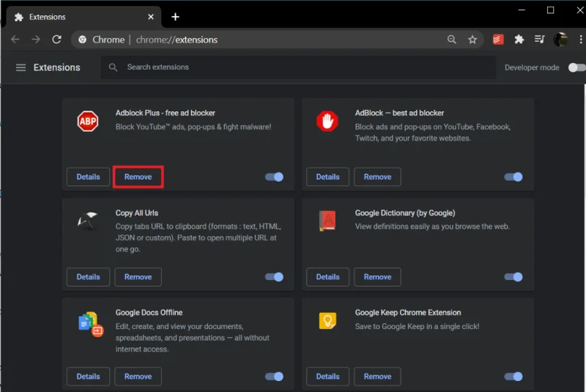The height and width of the screenshot is (392, 586).
Task: Disable Copy All Urls toggle
Action: tap(274, 277)
